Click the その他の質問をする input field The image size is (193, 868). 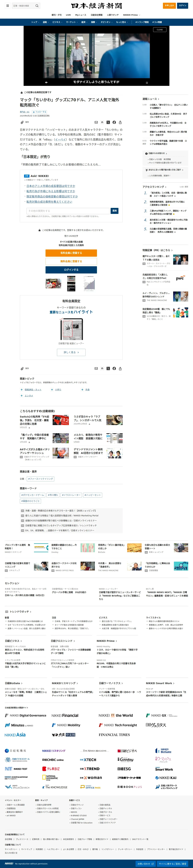[68, 211]
